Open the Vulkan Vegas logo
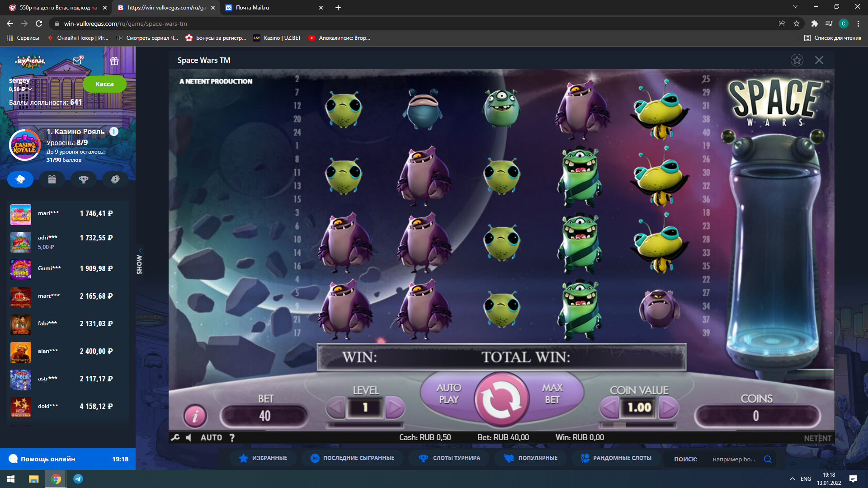 click(30, 61)
